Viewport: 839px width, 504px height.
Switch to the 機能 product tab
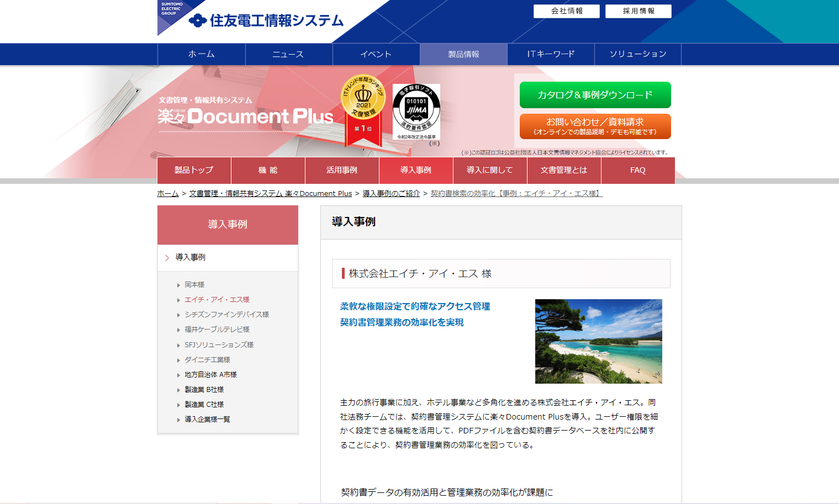coord(268,170)
